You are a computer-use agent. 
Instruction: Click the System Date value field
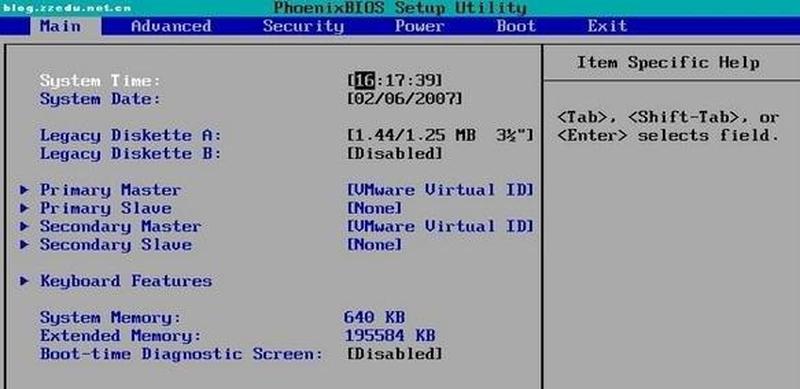pos(404,99)
